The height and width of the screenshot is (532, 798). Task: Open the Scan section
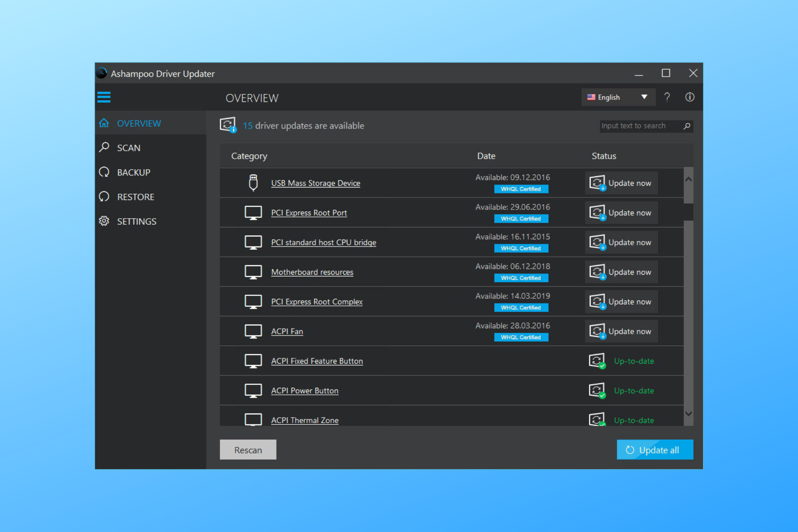coord(150,148)
